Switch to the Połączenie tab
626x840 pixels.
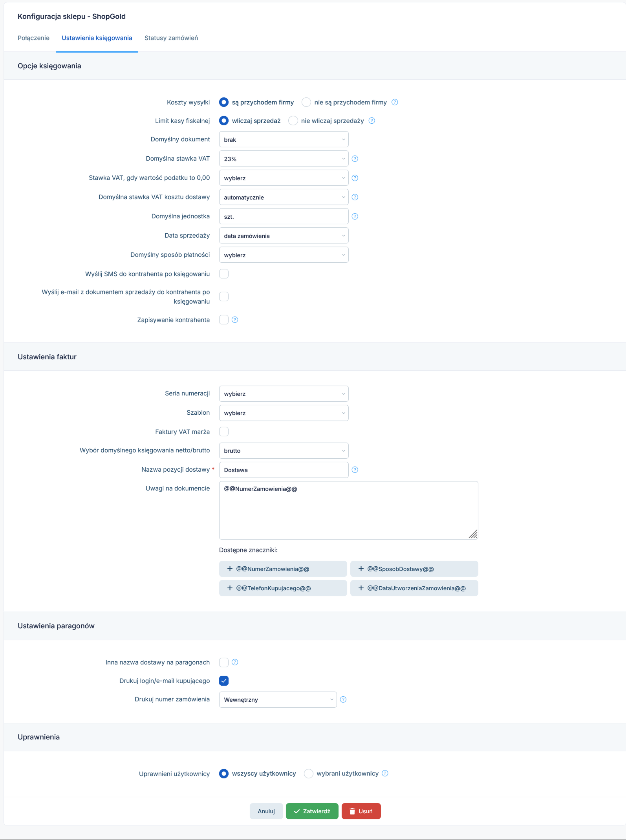[33, 38]
